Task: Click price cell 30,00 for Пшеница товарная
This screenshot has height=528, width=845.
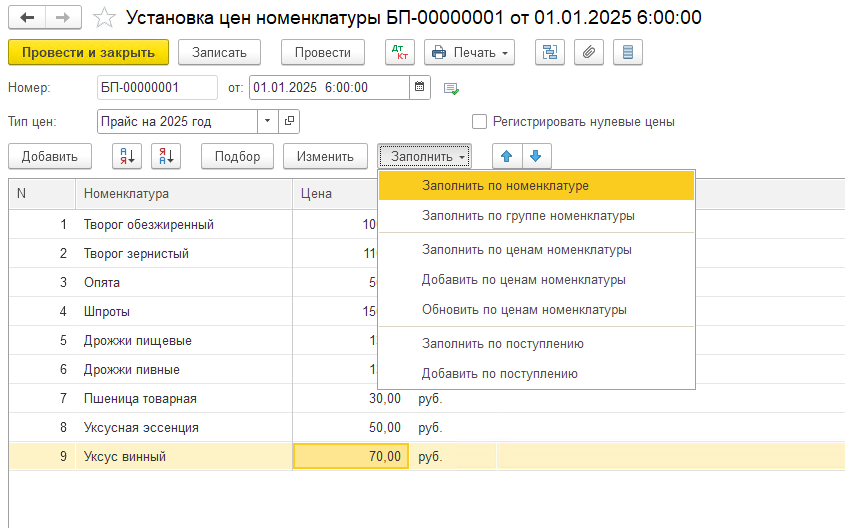Action: pyautogui.click(x=351, y=399)
